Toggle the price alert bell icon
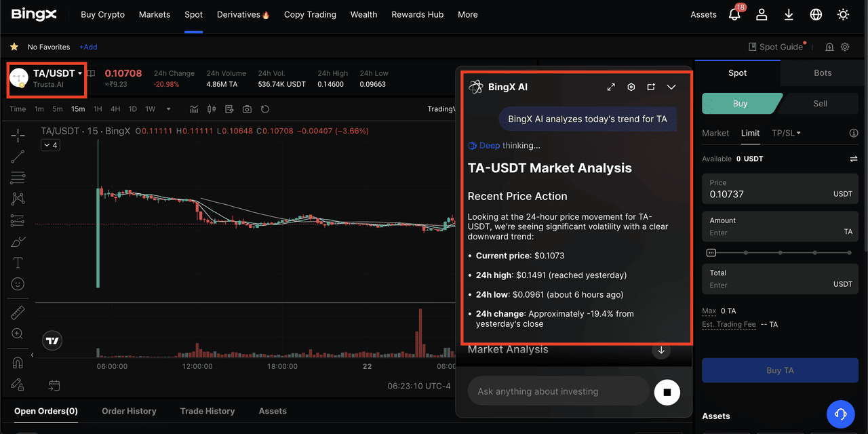Image resolution: width=868 pixels, height=434 pixels. coord(829,47)
